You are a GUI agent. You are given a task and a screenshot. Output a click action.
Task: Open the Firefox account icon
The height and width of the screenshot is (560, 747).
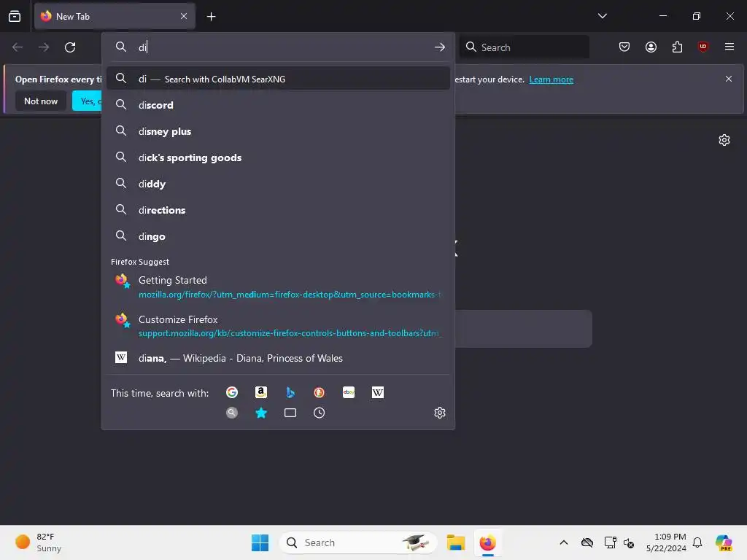tap(651, 47)
